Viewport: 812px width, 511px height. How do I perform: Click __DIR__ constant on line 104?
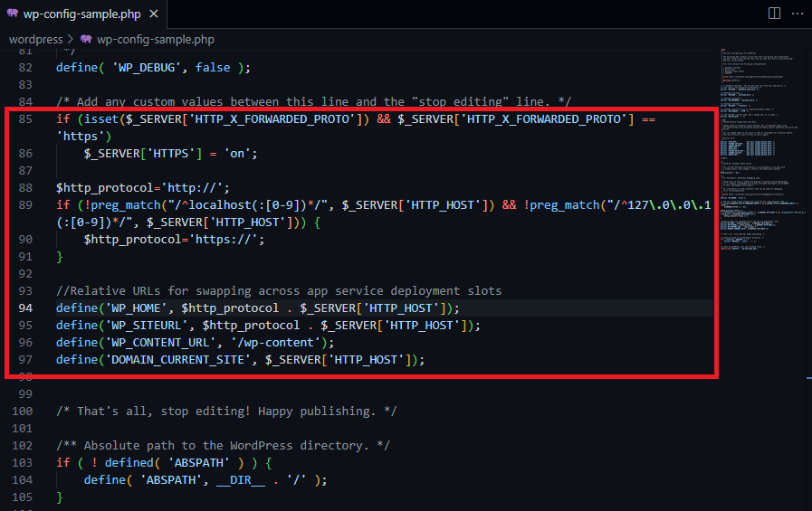click(x=240, y=480)
